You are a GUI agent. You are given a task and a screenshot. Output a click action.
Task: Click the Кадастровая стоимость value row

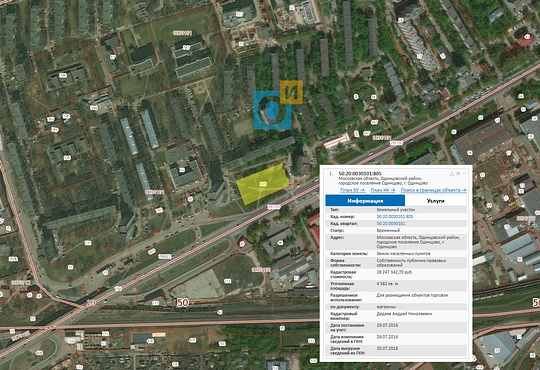coord(396,274)
